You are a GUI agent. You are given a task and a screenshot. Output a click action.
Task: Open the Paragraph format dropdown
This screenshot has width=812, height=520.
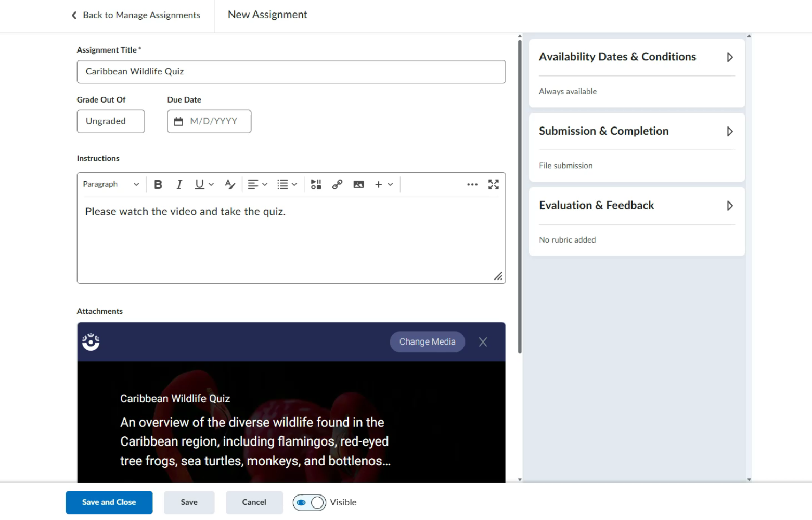point(111,184)
